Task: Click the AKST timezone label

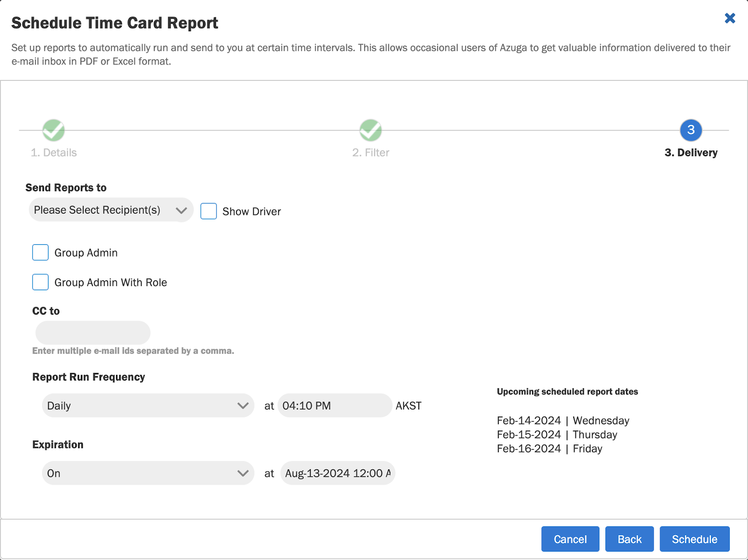Action: pyautogui.click(x=409, y=406)
